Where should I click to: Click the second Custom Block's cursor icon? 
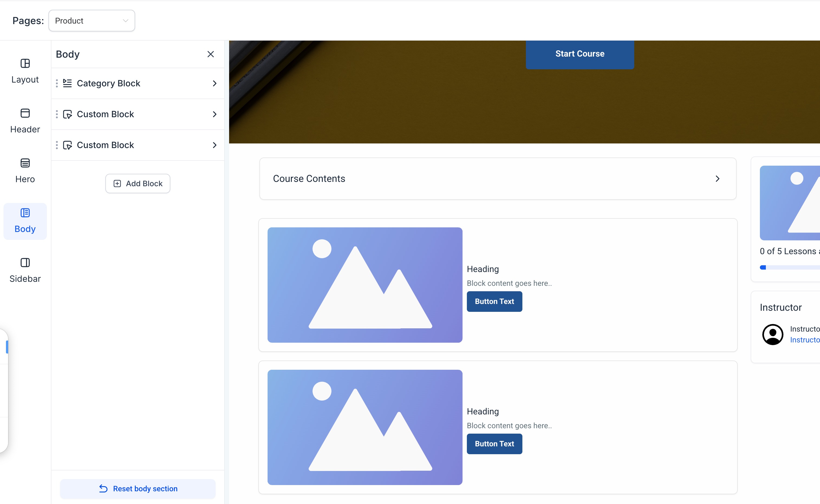click(x=67, y=145)
